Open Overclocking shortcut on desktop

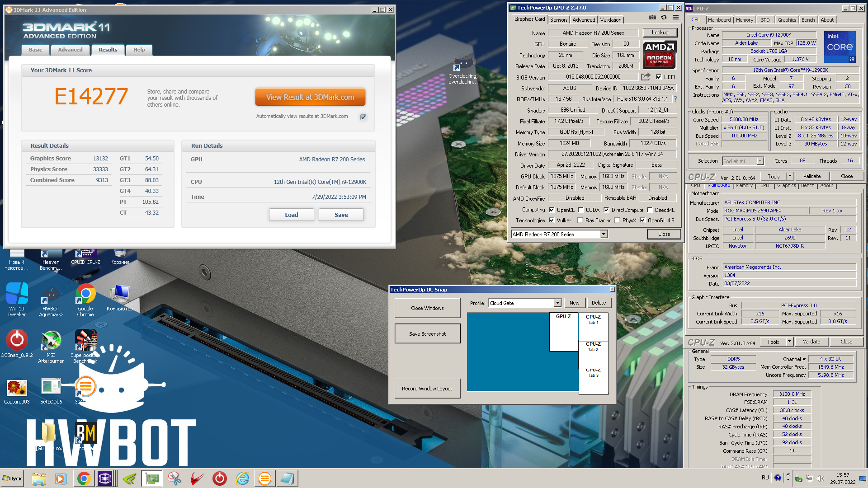coord(463,69)
